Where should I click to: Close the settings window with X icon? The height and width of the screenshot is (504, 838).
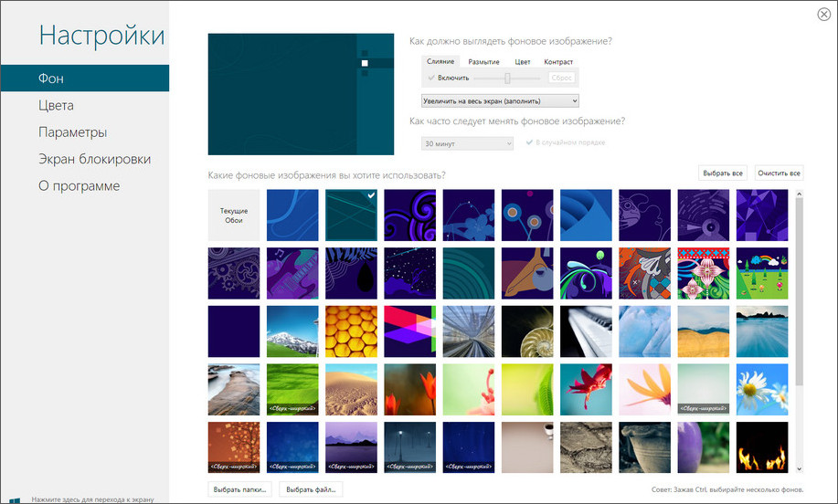tap(823, 15)
